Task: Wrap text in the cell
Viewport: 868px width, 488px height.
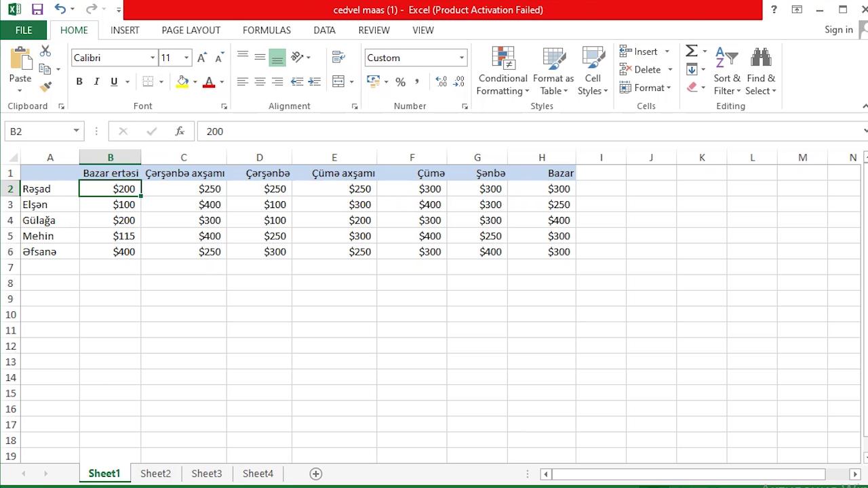Action: (x=339, y=58)
